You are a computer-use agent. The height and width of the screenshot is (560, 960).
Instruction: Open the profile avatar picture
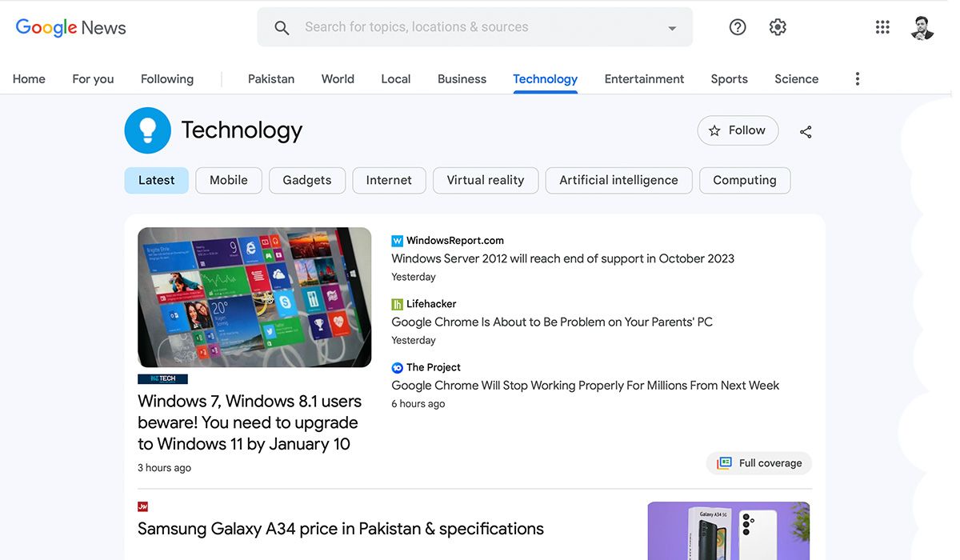pyautogui.click(x=922, y=27)
